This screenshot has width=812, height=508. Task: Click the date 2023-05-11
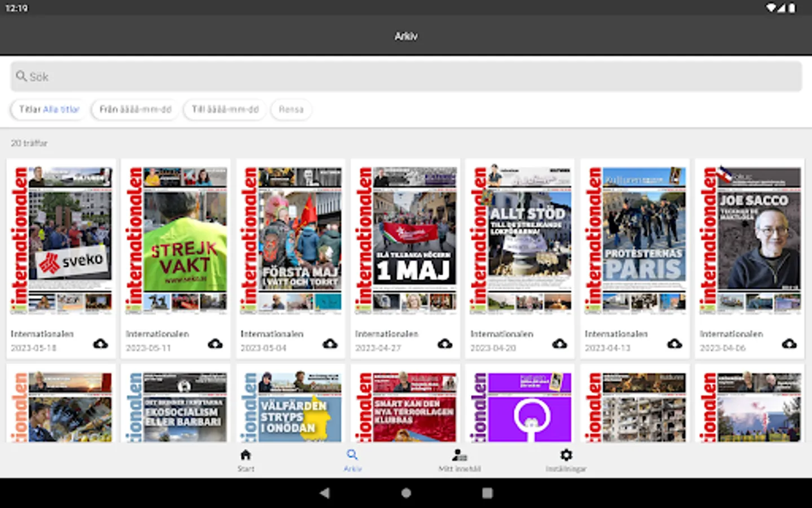pyautogui.click(x=149, y=348)
